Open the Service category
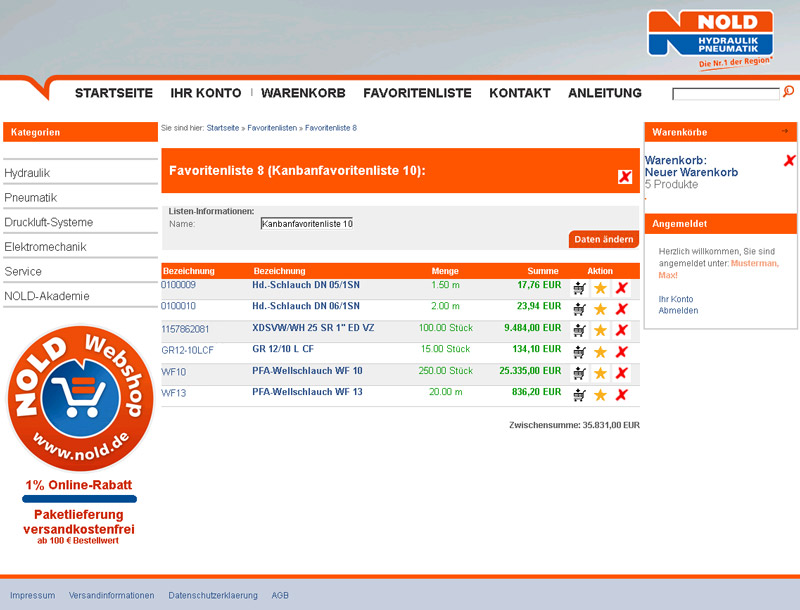 pyautogui.click(x=23, y=271)
